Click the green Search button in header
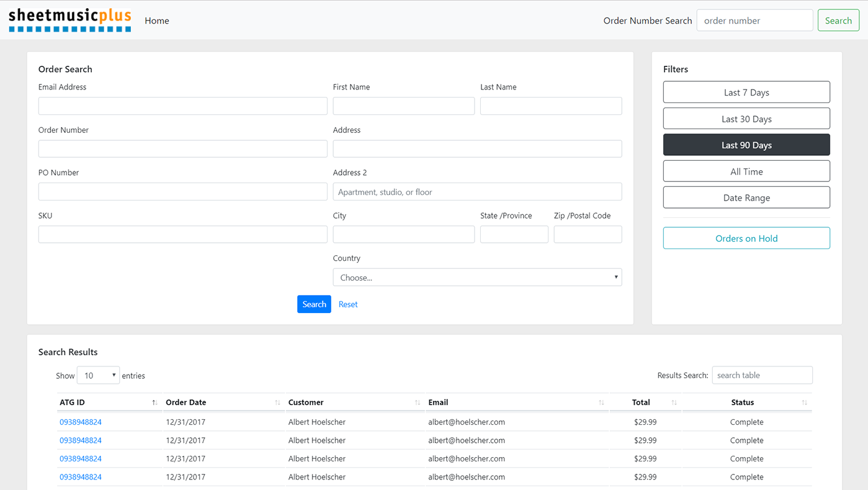This screenshot has width=868, height=490. [838, 20]
